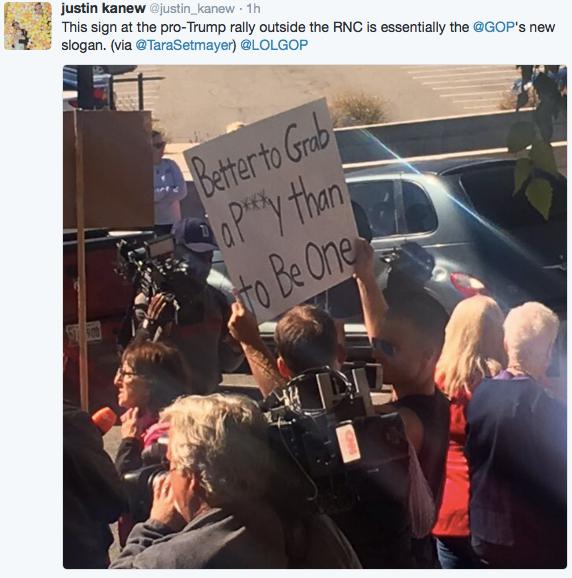Click the white protest sign in photo

coord(271,210)
